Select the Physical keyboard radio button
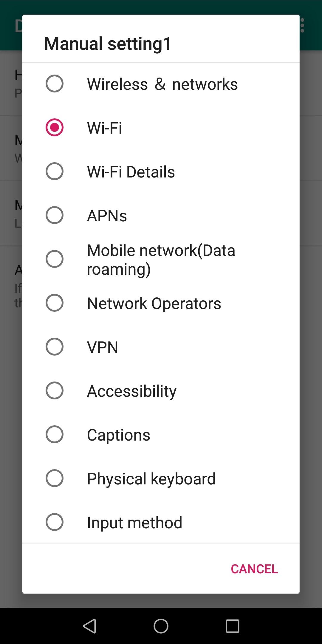This screenshot has width=322, height=644. 54,478
